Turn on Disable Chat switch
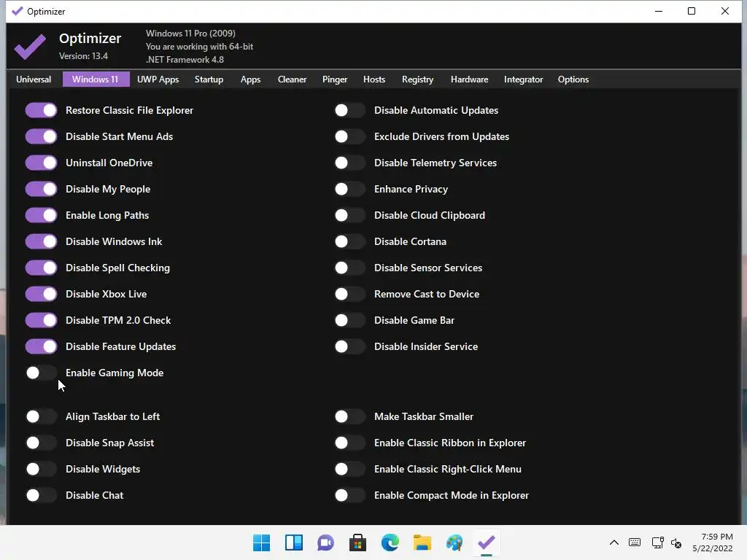Screen dimensions: 747x560 coord(42,495)
